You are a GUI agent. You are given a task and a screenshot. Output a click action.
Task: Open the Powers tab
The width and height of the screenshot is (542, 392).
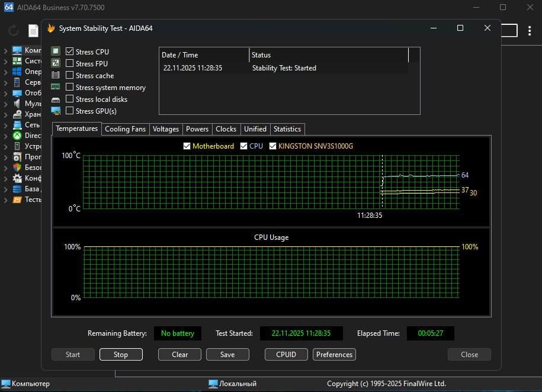coord(197,129)
